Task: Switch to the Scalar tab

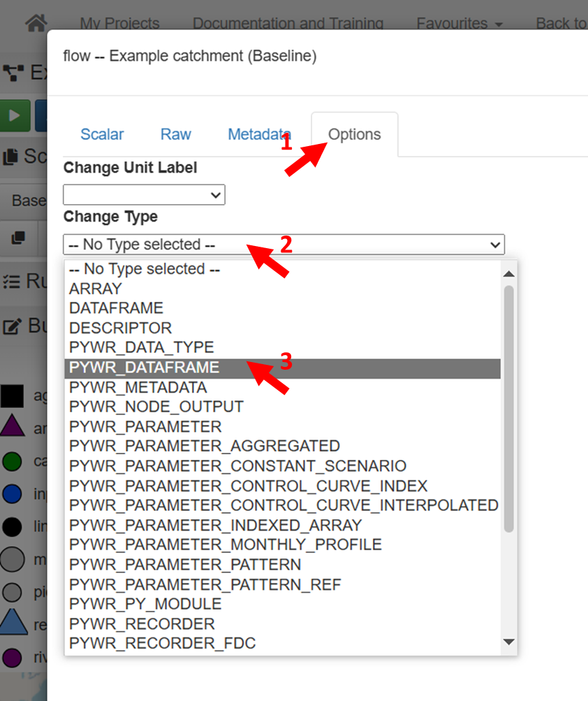Action: (102, 135)
